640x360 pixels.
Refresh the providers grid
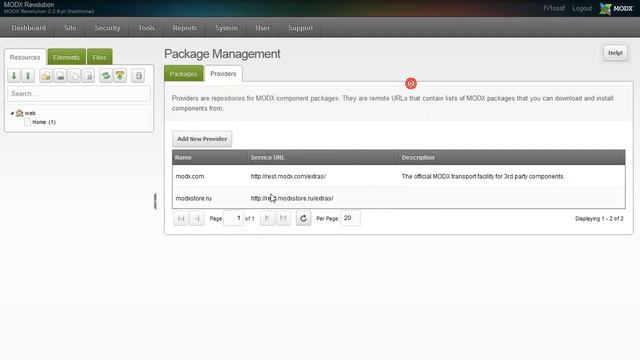[x=303, y=218]
